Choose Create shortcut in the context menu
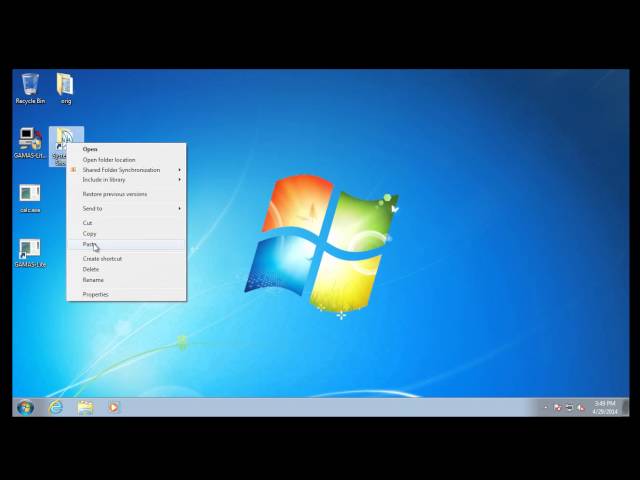Viewport: 640px width, 480px height. 127,259
